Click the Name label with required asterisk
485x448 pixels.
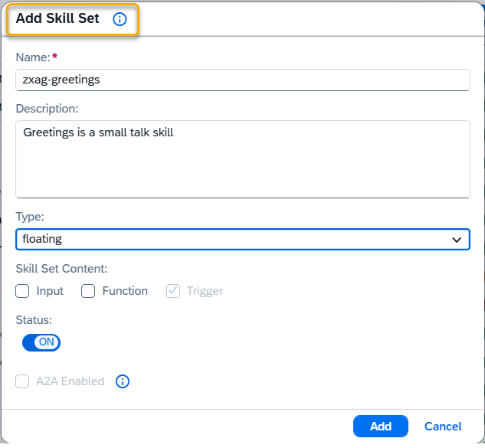tap(37, 57)
